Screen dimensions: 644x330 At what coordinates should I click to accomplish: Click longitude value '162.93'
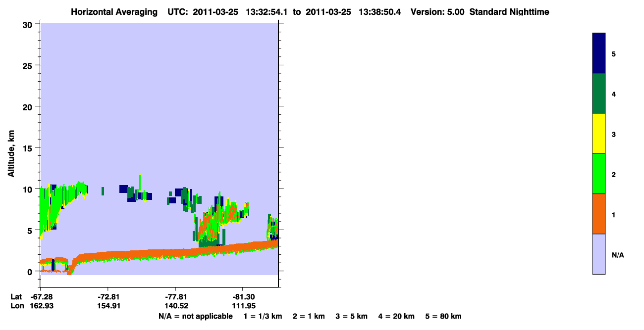tap(43, 306)
